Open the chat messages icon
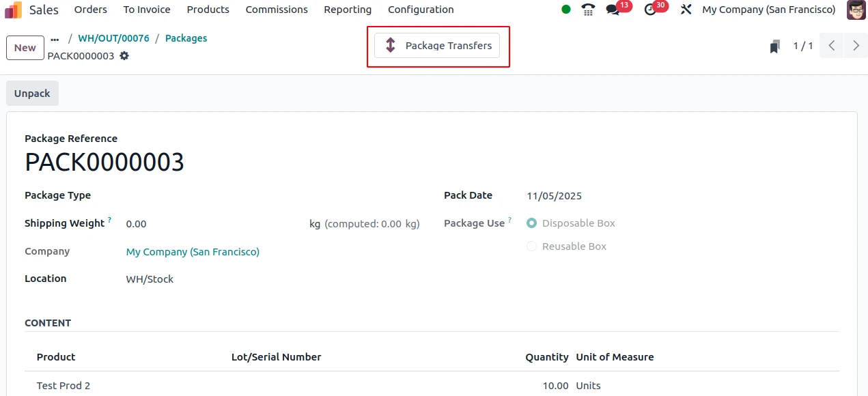Image resolution: width=868 pixels, height=396 pixels. coord(613,10)
